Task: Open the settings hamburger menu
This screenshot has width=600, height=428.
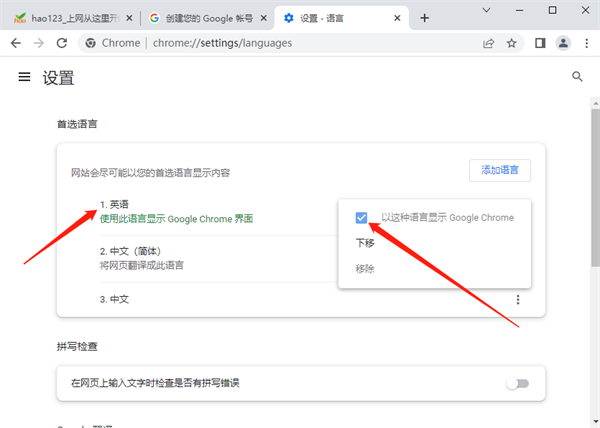Action: (x=24, y=78)
